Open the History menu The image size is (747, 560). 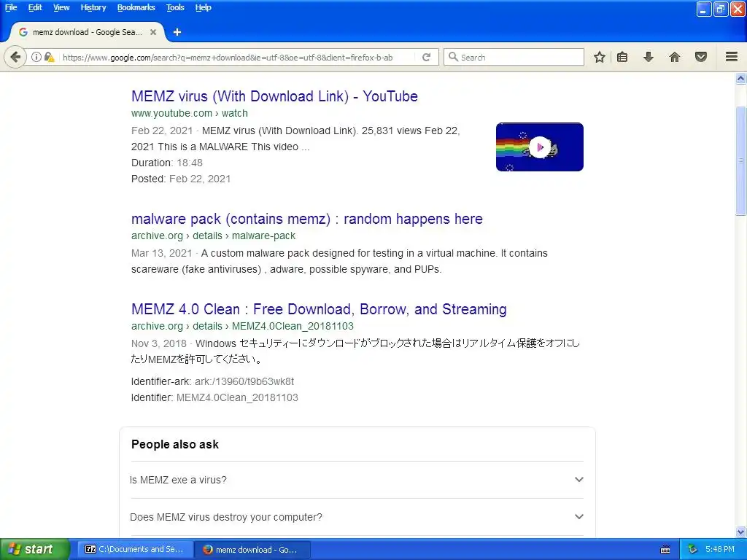tap(93, 7)
